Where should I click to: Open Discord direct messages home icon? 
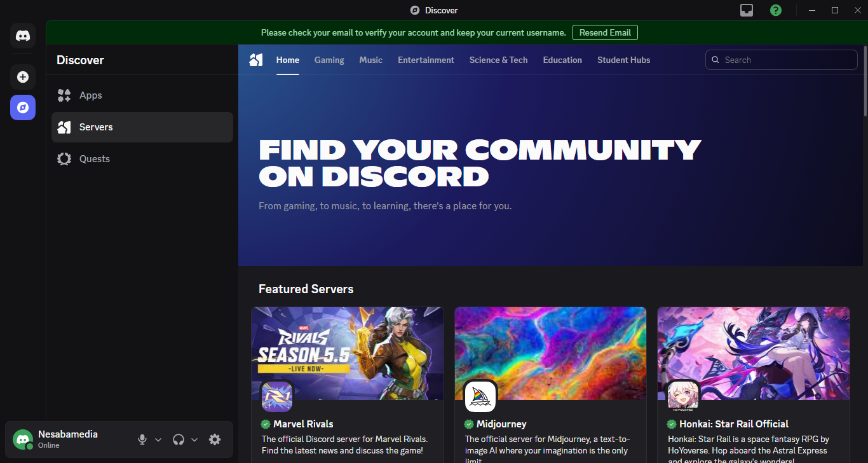click(23, 36)
